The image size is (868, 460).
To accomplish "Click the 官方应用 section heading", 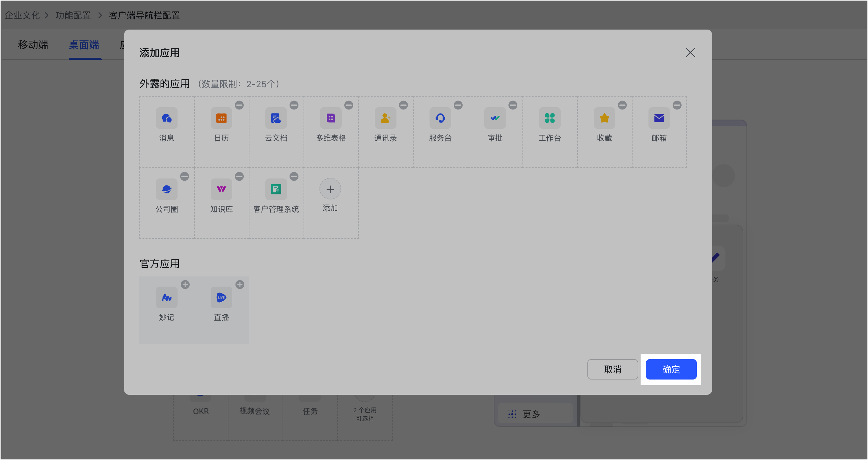I will (160, 264).
